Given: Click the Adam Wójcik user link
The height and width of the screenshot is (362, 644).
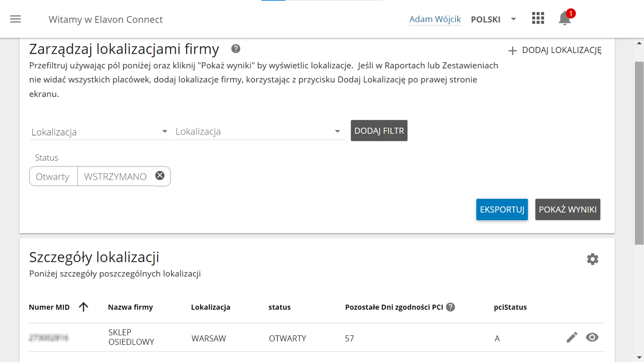Looking at the screenshot, I should pyautogui.click(x=435, y=19).
